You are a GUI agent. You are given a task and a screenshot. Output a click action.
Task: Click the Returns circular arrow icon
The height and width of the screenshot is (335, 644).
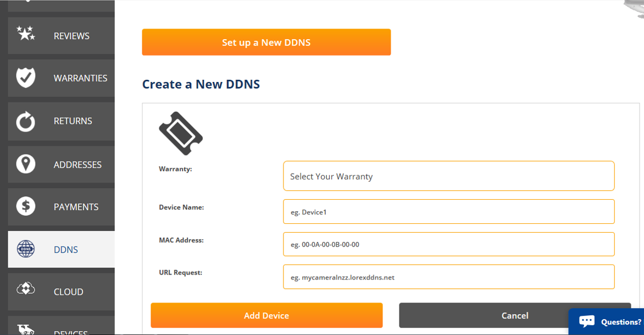(26, 122)
